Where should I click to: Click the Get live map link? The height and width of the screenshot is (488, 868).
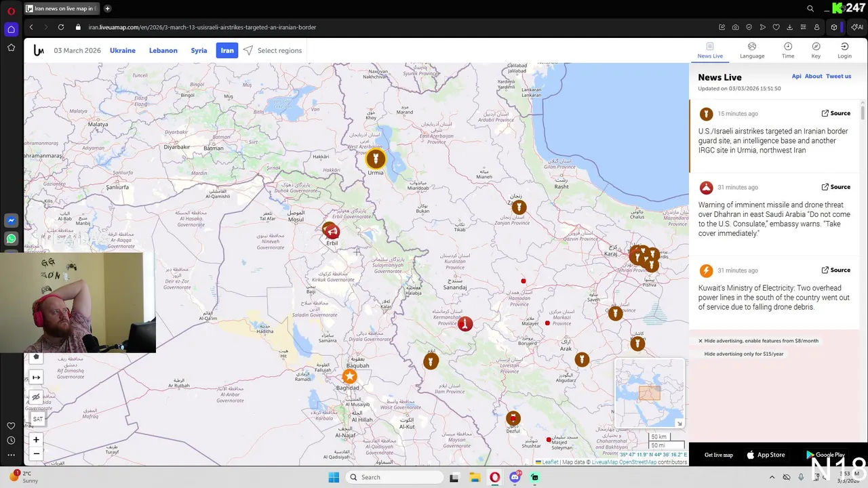719,455
